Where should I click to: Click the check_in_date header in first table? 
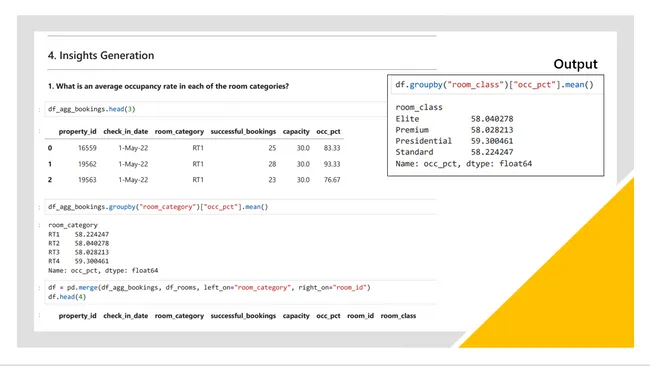tap(126, 131)
